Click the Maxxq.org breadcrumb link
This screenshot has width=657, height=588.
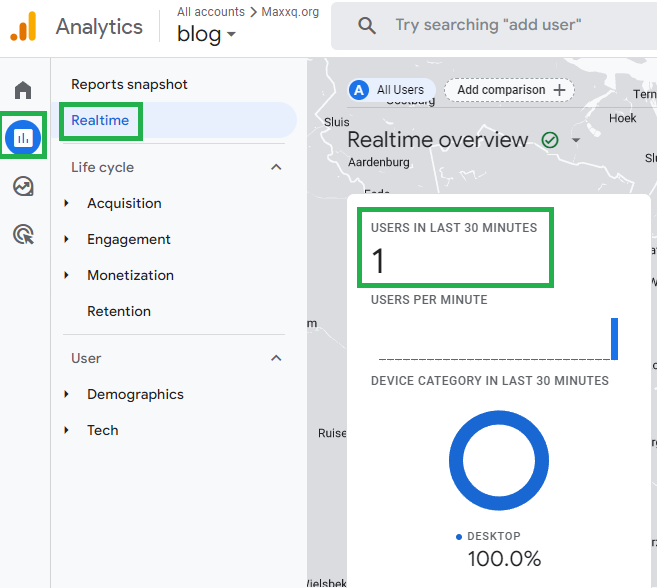(x=290, y=12)
